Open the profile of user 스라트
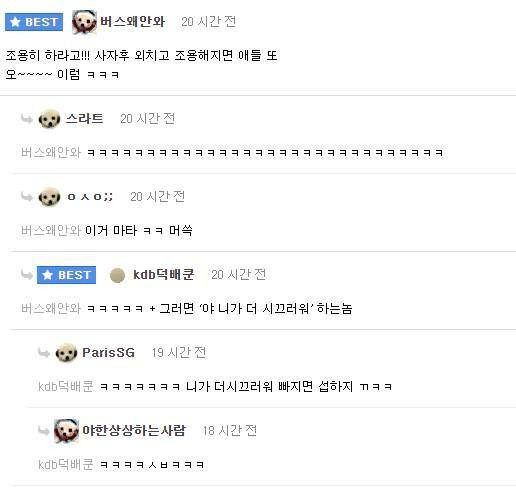The image size is (516, 488). 84,119
